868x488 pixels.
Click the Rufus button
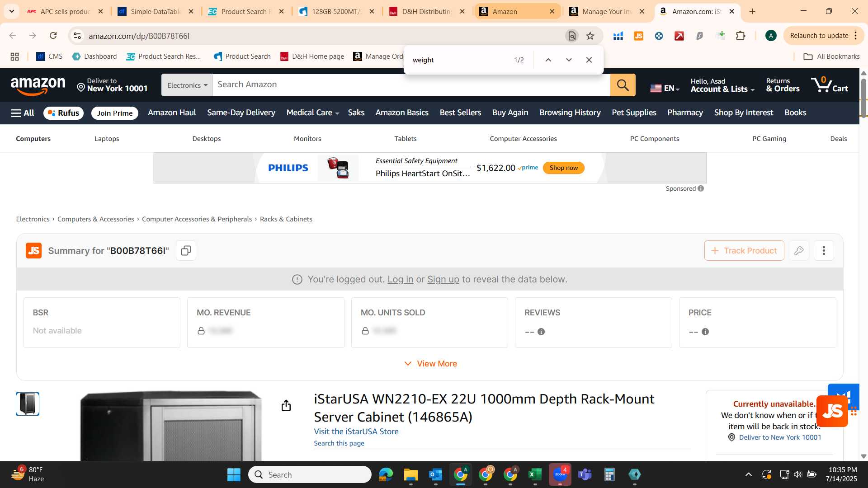(x=64, y=113)
